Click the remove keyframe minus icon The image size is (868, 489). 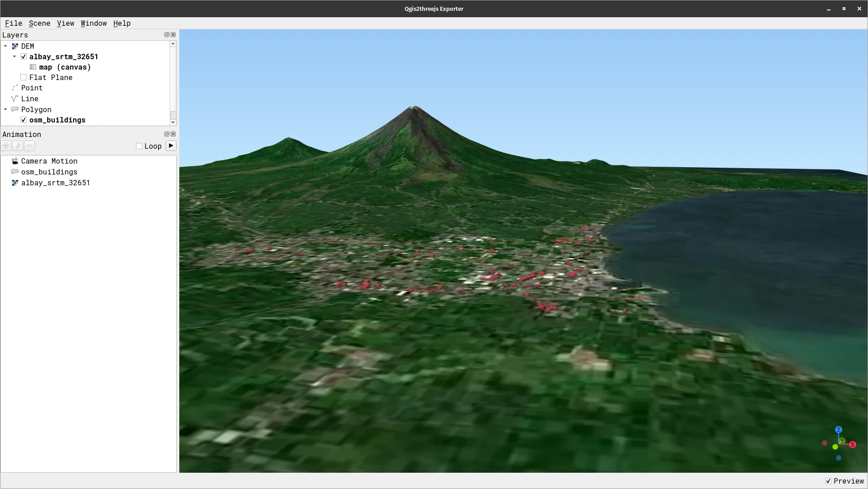click(29, 146)
